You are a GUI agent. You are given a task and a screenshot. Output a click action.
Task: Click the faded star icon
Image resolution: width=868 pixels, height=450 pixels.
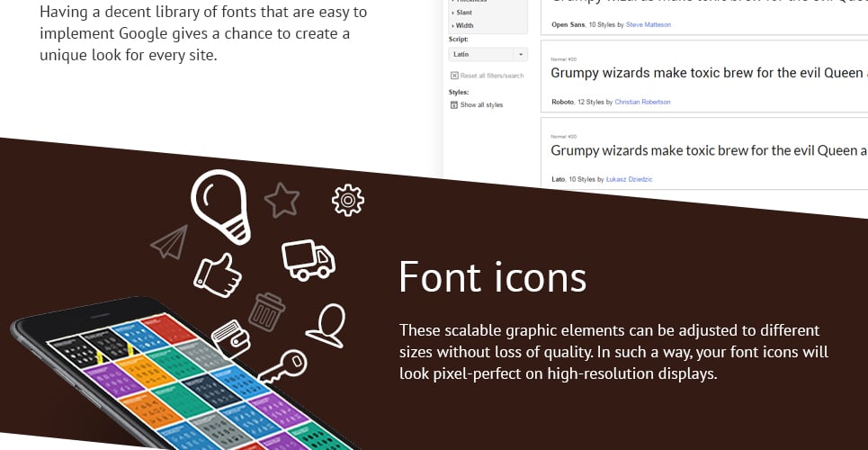click(282, 200)
